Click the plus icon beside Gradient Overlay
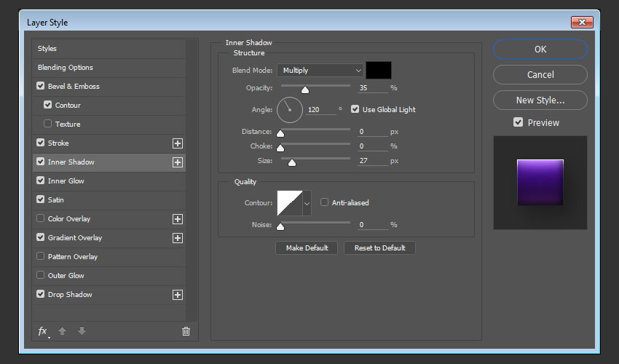The width and height of the screenshot is (619, 364). [x=177, y=238]
